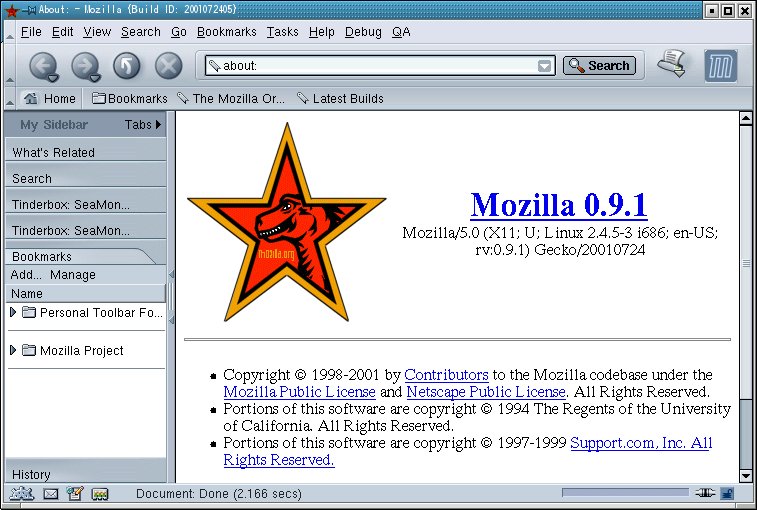757x510 pixels.
Task: Open the Debug menu
Action: 363,32
